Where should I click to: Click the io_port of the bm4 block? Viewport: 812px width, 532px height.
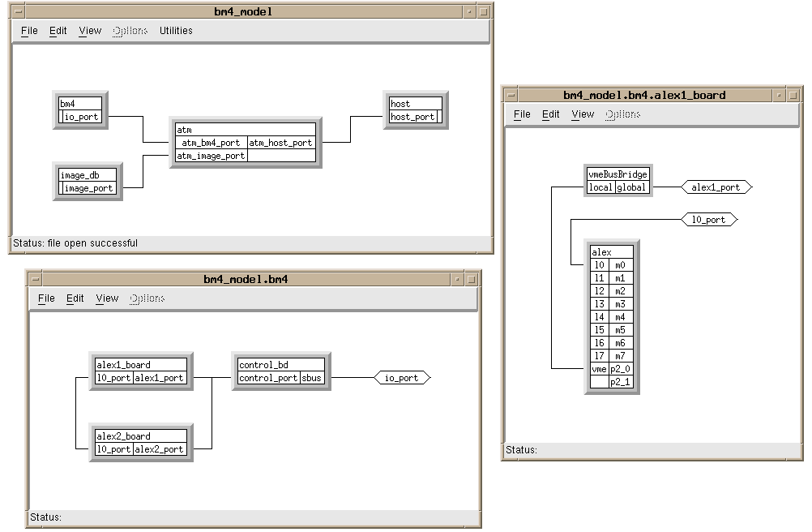coord(82,117)
